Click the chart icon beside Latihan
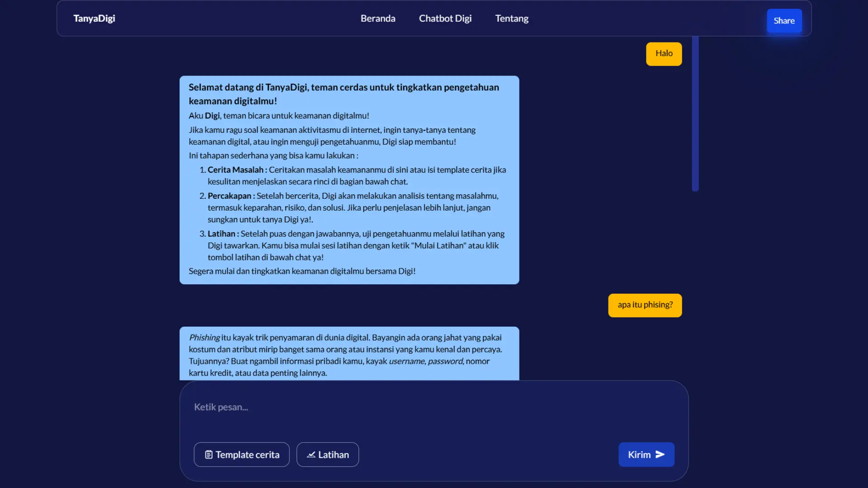Screen dimensions: 868x488 pyautogui.click(x=311, y=455)
